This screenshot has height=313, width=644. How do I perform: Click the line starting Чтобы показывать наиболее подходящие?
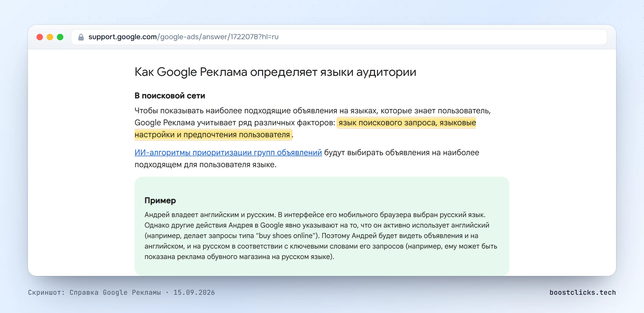point(313,111)
